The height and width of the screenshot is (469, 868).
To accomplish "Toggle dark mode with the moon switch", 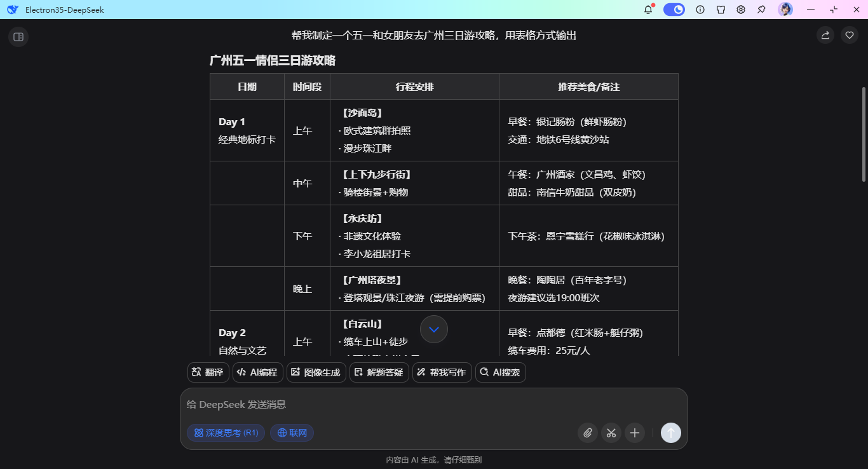I will [x=674, y=10].
